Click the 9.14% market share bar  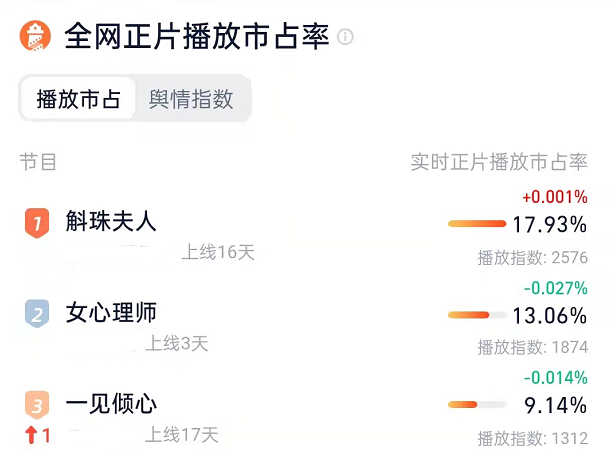tap(477, 405)
